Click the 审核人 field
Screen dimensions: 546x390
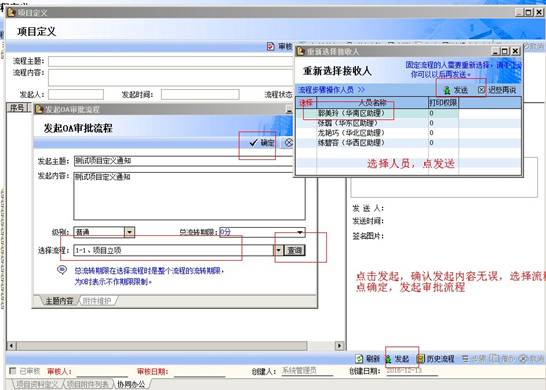click(x=102, y=372)
